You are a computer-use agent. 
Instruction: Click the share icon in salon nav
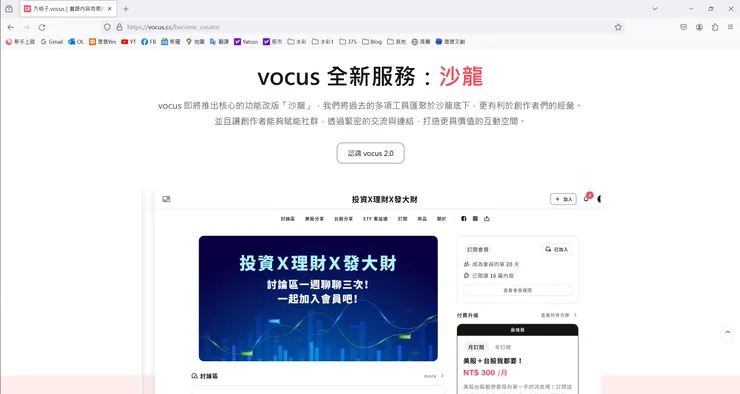coord(487,218)
